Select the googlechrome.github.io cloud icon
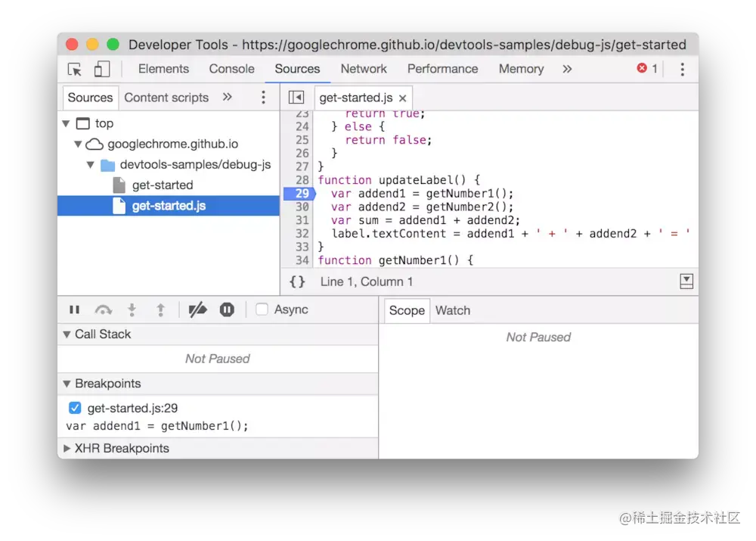This screenshot has height=541, width=756. pyautogui.click(x=94, y=145)
